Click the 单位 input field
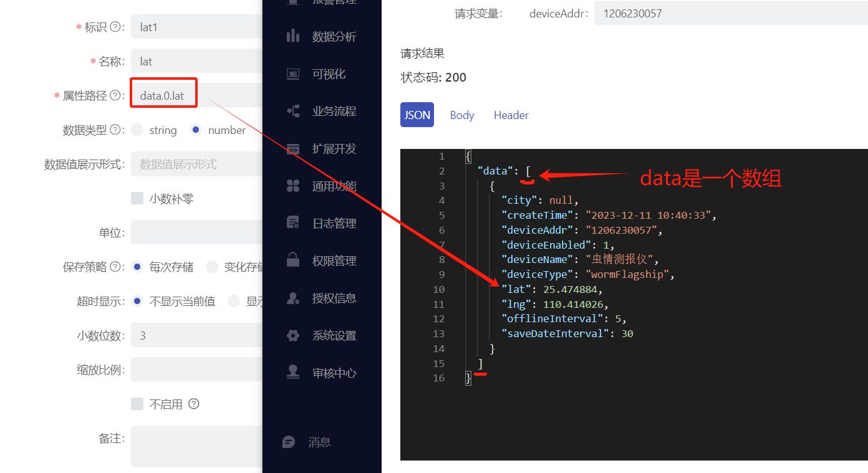Screen dimensions: 868x473 point(196,232)
